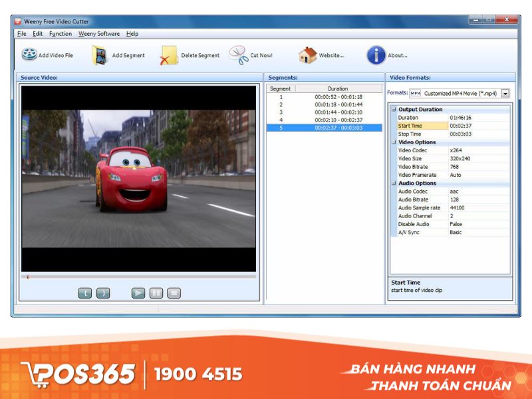This screenshot has height=399, width=532.
Task: Click the Delete Segment icon with red X
Action: pyautogui.click(x=169, y=55)
